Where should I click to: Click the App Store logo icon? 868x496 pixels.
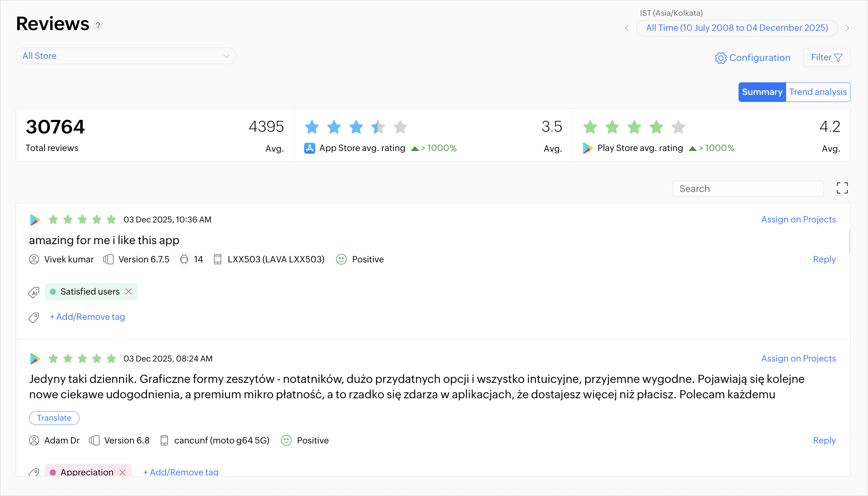click(x=309, y=148)
